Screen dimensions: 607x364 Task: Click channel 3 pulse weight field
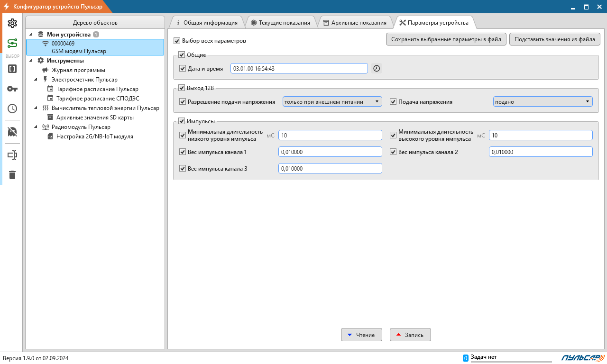tap(330, 168)
